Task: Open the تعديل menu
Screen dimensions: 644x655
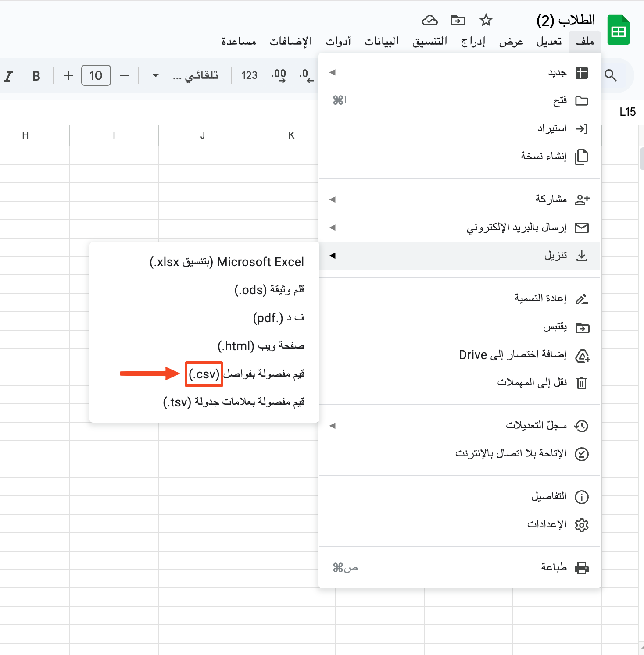Action: pos(549,41)
